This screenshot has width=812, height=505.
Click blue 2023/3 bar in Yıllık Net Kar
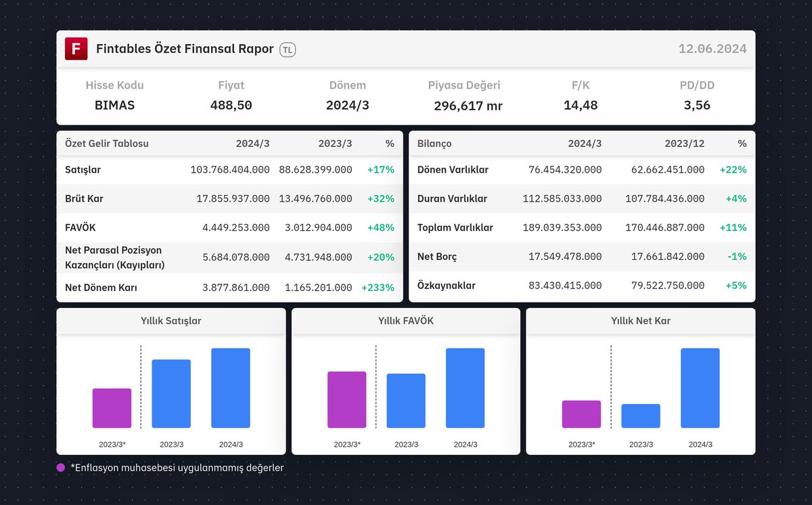(641, 416)
